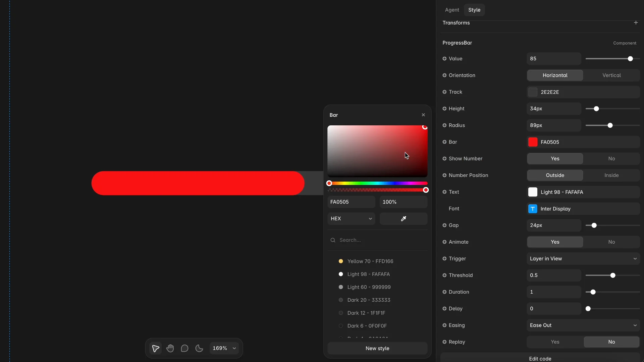Image resolution: width=644 pixels, height=362 pixels.
Task: Open the 169% zoom level dropdown
Action: pos(224,348)
